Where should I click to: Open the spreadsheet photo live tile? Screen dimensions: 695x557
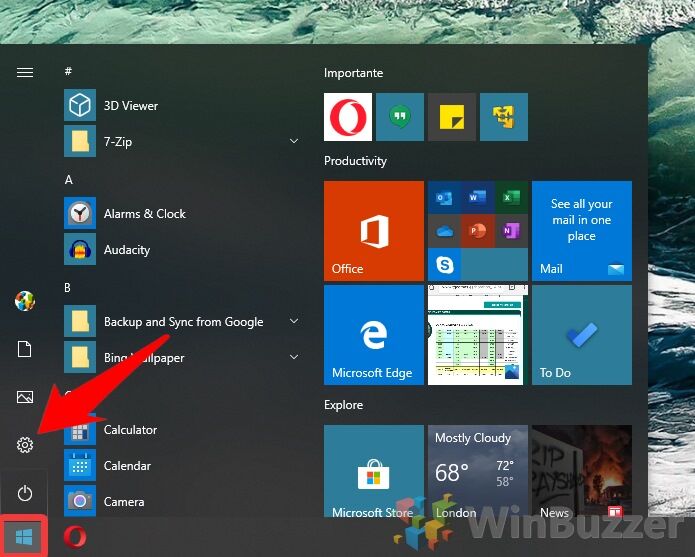coord(478,335)
